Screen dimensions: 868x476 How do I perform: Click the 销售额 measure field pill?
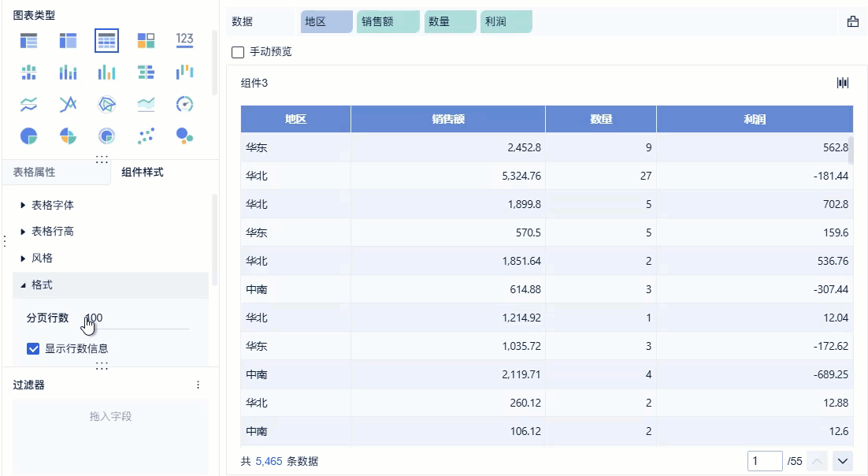[x=388, y=21]
